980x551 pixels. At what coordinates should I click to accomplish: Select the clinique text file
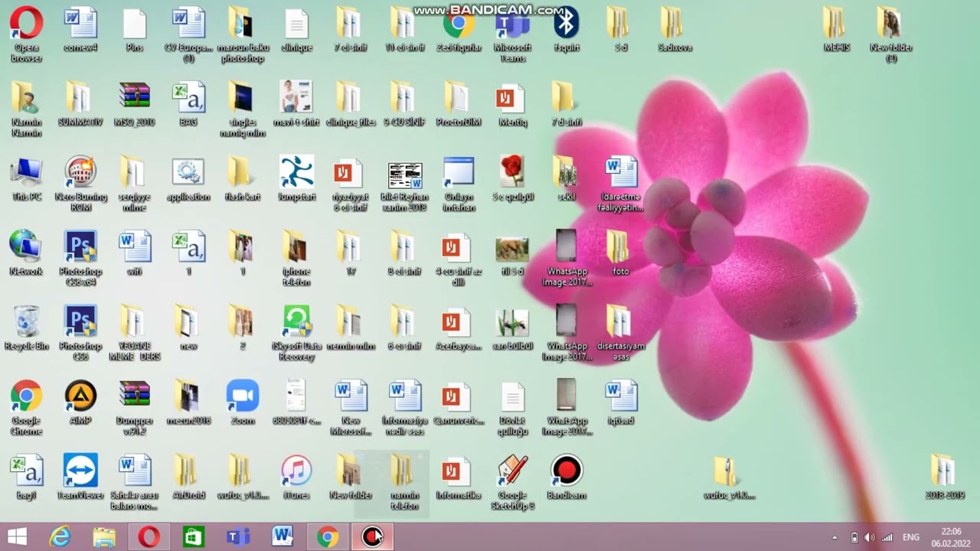click(x=296, y=28)
